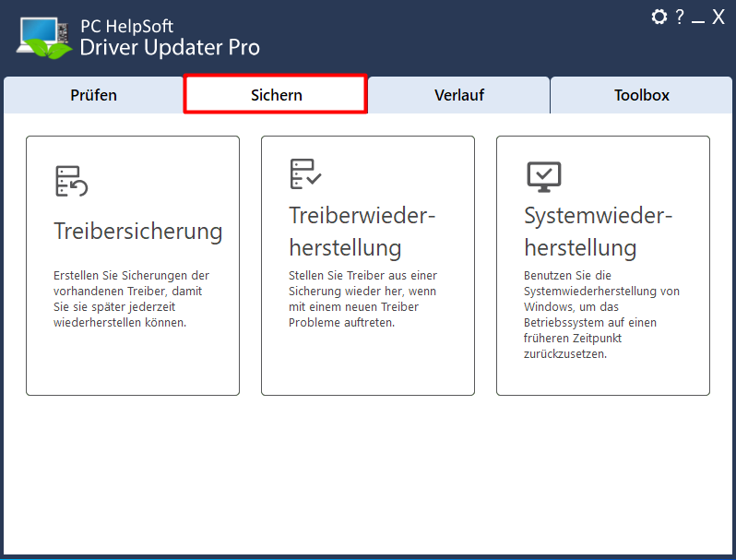The height and width of the screenshot is (560, 736).
Task: Switch to the Prüfen tab
Action: [93, 95]
